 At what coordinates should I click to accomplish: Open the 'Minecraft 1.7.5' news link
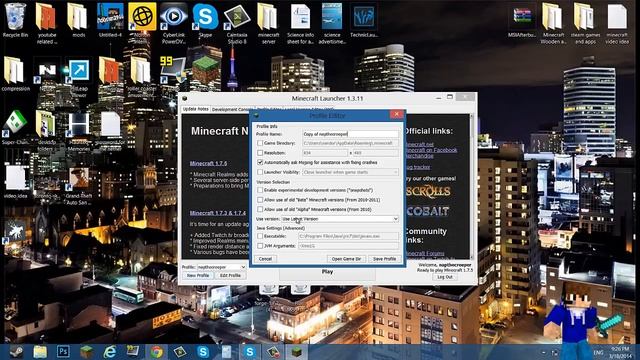(x=208, y=163)
